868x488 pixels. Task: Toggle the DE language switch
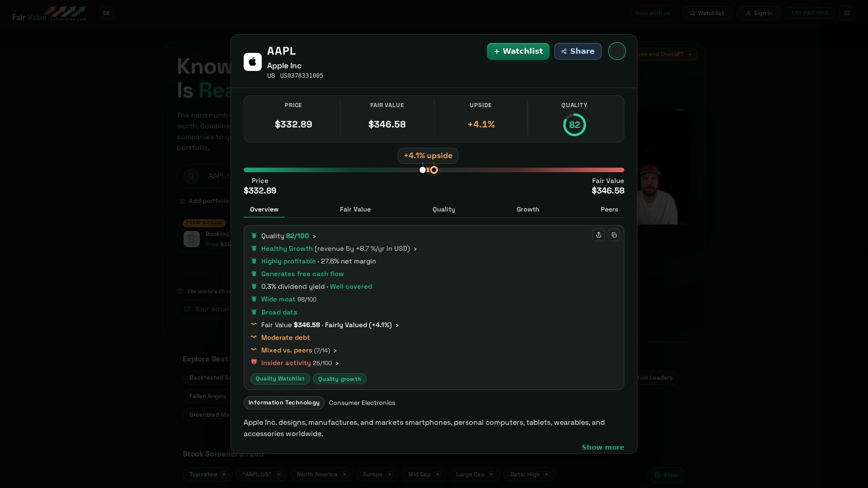(x=107, y=13)
